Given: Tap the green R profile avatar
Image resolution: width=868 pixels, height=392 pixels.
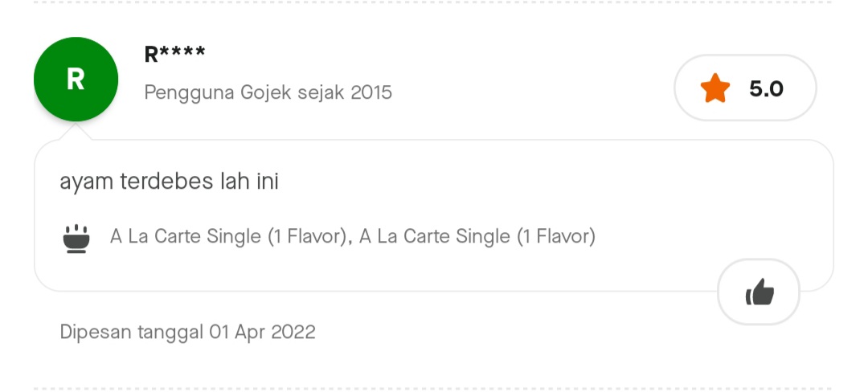Looking at the screenshot, I should tap(76, 80).
